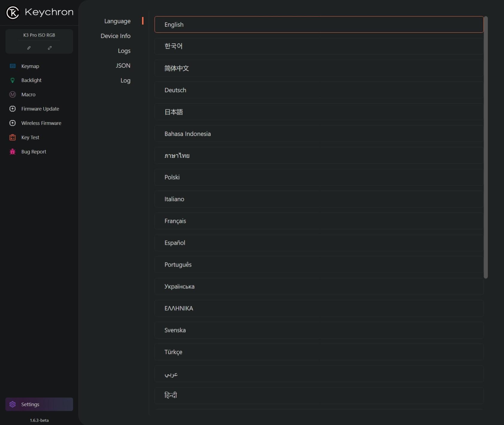The height and width of the screenshot is (425, 504).
Task: Click the left chain link icon under K3 Pro
Action: coord(29,48)
